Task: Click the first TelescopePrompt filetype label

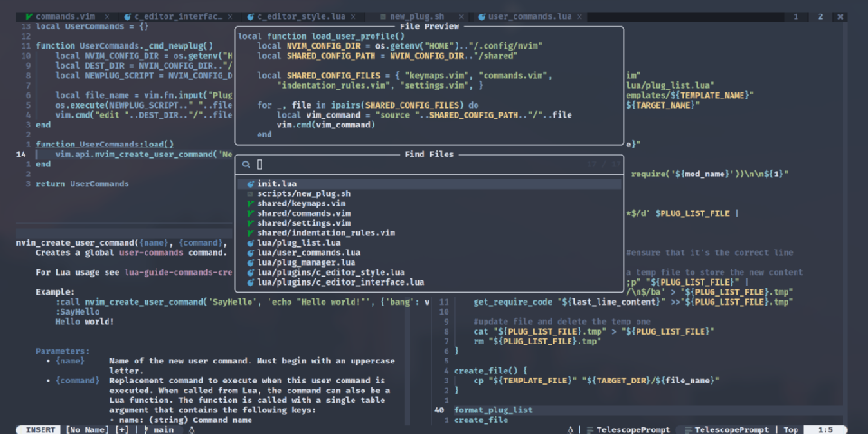Action: 633,429
